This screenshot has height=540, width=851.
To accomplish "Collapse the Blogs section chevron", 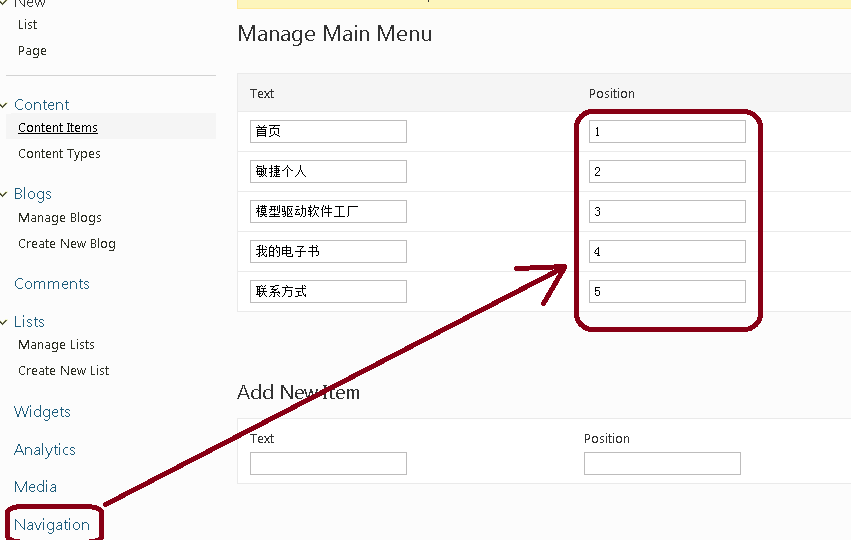I will (x=4, y=194).
